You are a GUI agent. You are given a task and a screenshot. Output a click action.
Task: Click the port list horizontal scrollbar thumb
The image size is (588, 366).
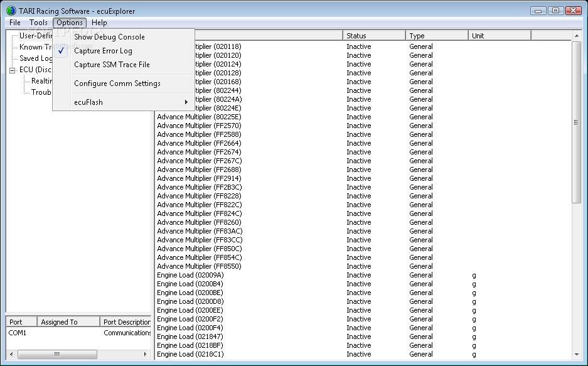click(x=57, y=354)
